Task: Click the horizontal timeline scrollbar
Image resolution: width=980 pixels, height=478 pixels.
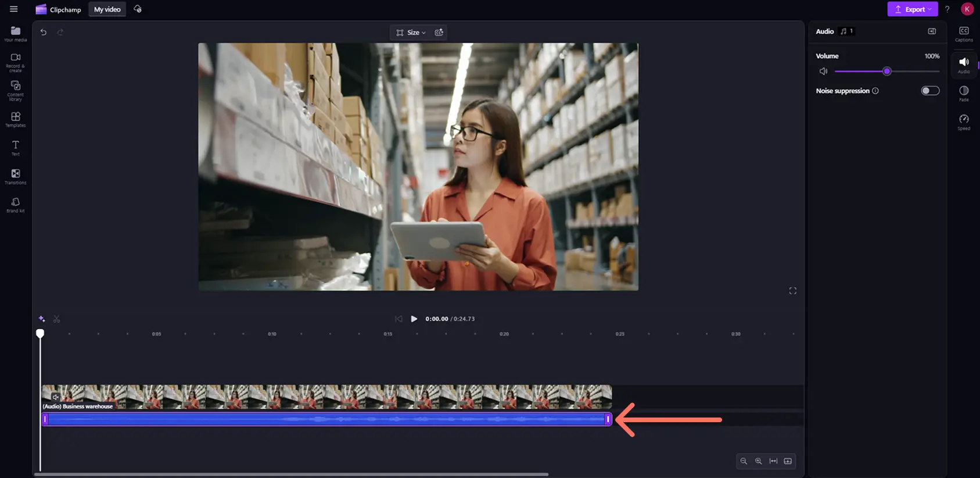Action: 291,475
